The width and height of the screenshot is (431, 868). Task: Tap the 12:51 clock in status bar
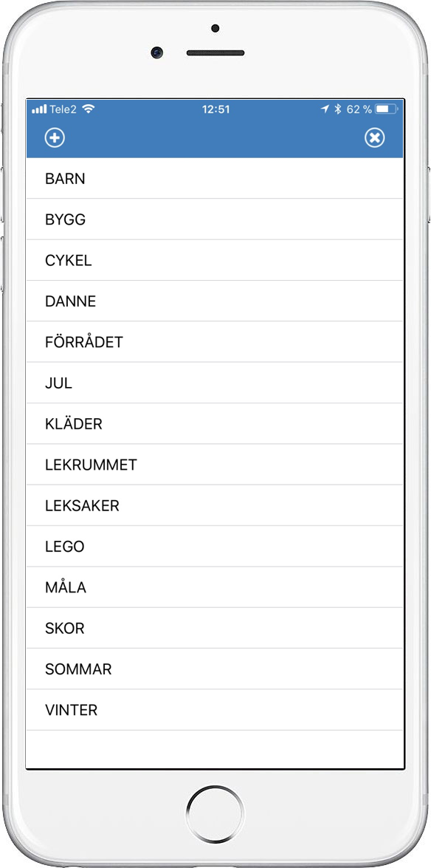point(215,109)
